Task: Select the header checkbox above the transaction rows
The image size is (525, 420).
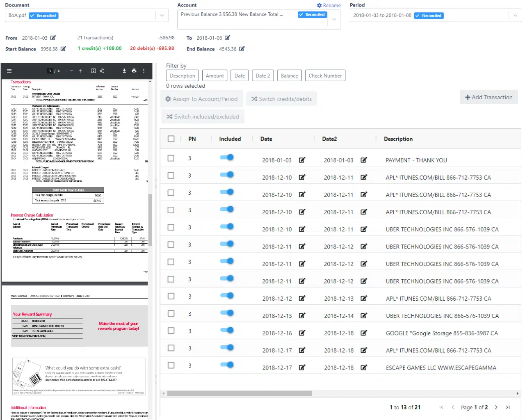Action: tap(171, 139)
